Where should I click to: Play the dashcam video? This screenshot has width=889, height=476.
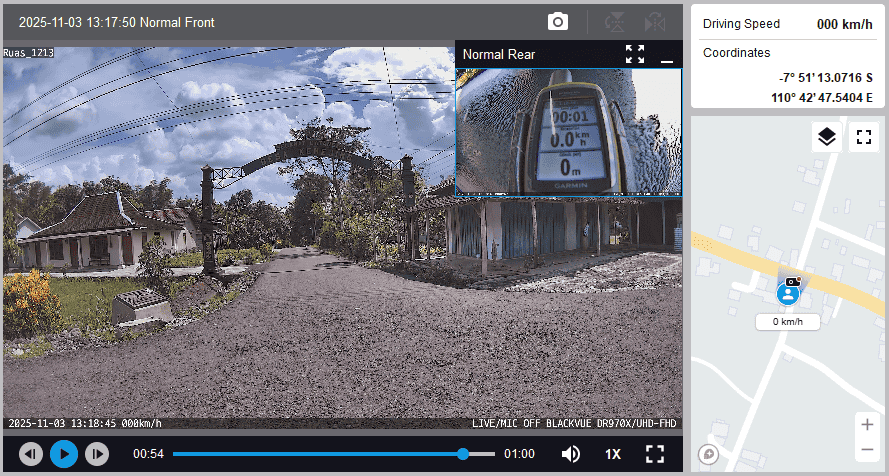[x=64, y=454]
